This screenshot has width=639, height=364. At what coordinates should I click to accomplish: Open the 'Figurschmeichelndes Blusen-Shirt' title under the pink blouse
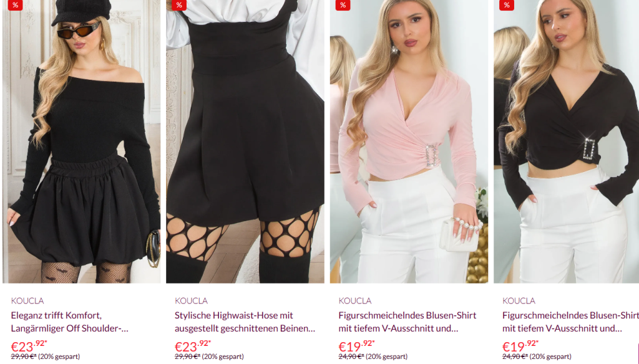407,322
